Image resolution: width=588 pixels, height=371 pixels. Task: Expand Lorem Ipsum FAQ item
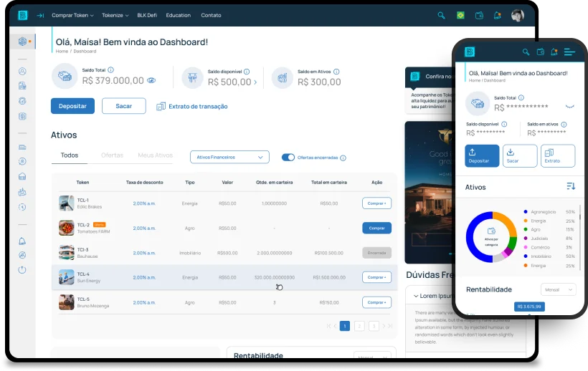coord(434,296)
